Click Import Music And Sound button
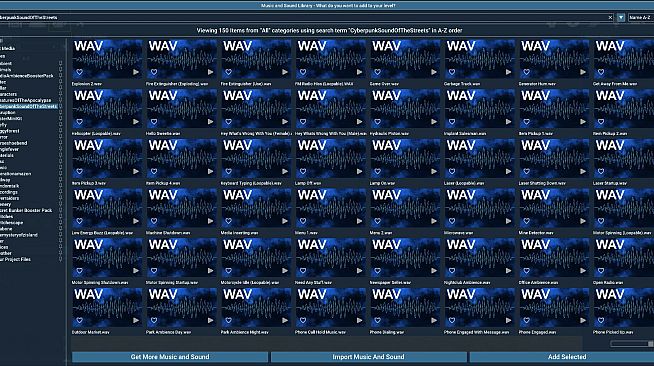Screen dimensions: 654x366 pyautogui.click(x=368, y=357)
